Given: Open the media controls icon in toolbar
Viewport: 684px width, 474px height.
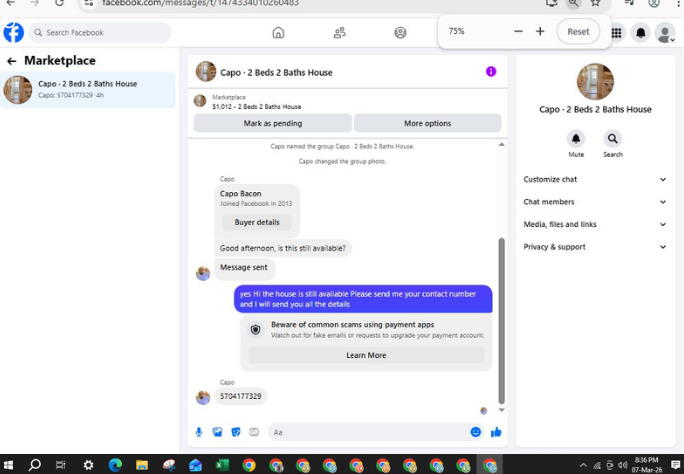Looking at the screenshot, I should 629,3.
